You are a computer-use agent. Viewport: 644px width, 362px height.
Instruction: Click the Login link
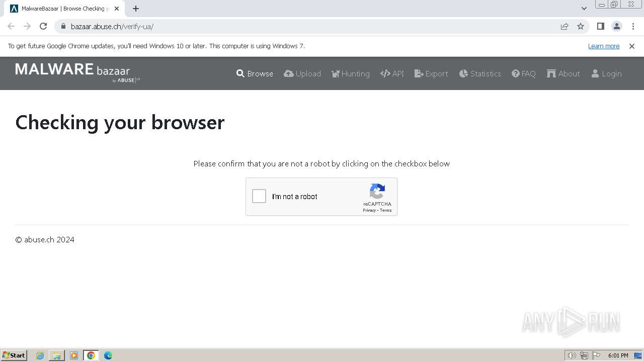pyautogui.click(x=606, y=73)
